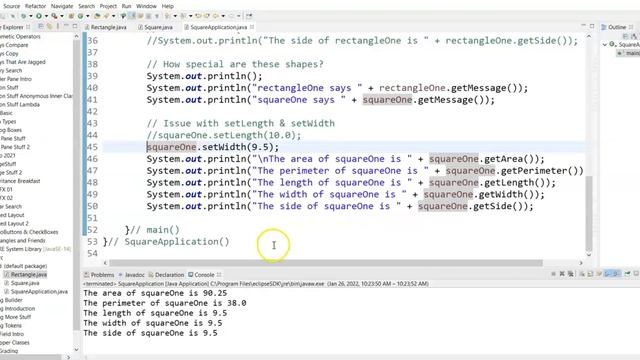Viewport: 640px width, 360px height.
Task: Open the External Tools dropdown arrow
Action: [x=62, y=16]
